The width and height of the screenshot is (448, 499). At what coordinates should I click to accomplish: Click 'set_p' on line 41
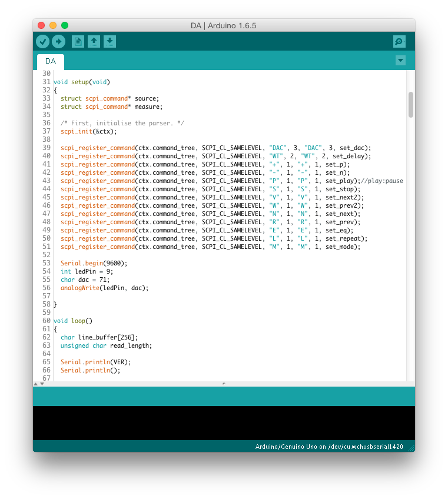pyautogui.click(x=334, y=165)
